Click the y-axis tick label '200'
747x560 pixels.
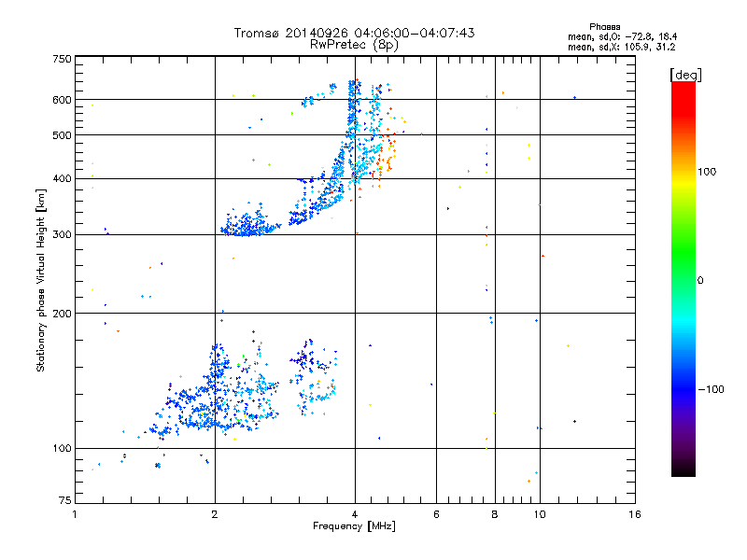(62, 314)
